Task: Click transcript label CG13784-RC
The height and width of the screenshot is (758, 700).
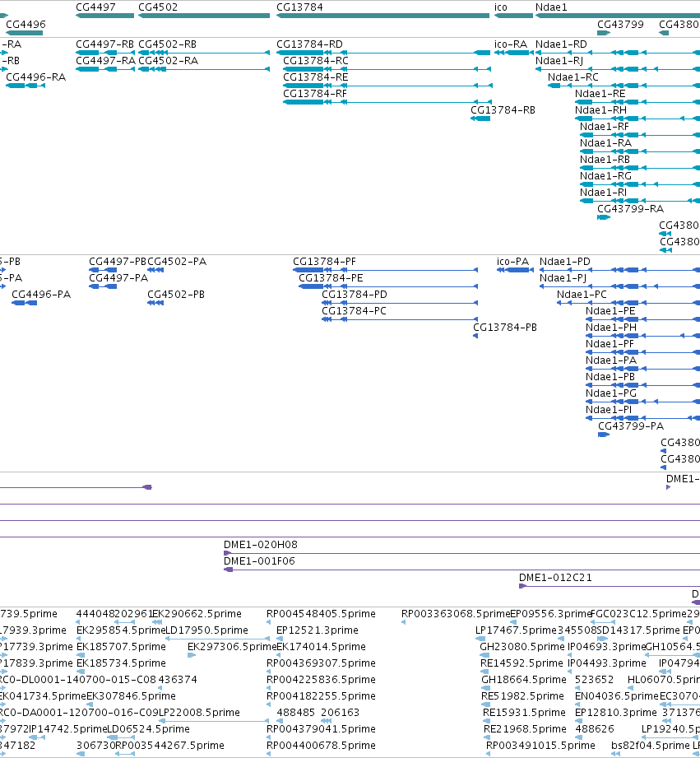Action: coord(316,61)
